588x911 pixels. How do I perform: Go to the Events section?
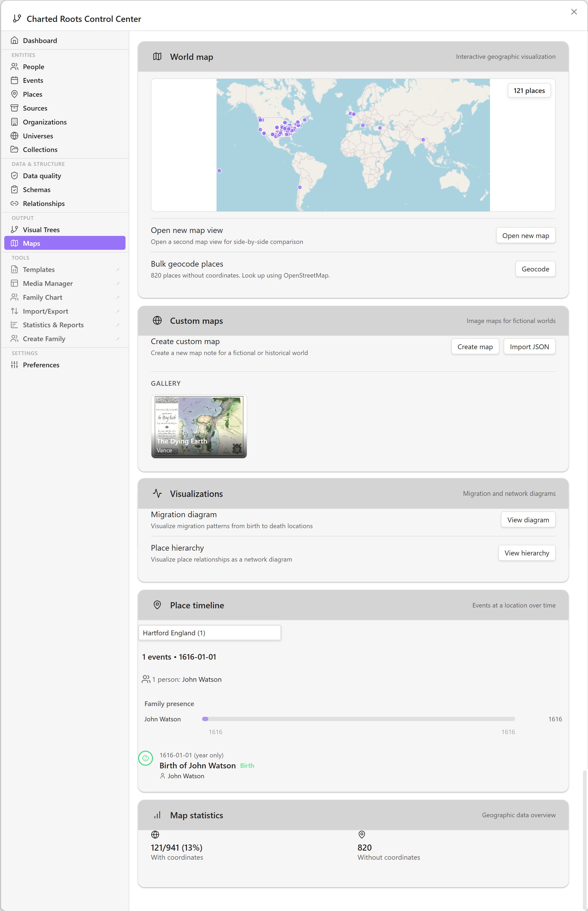(33, 81)
